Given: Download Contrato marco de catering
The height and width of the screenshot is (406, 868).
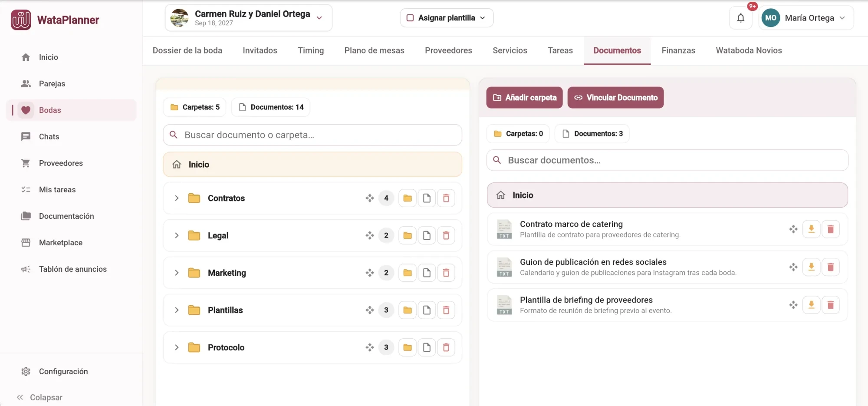Looking at the screenshot, I should (811, 229).
